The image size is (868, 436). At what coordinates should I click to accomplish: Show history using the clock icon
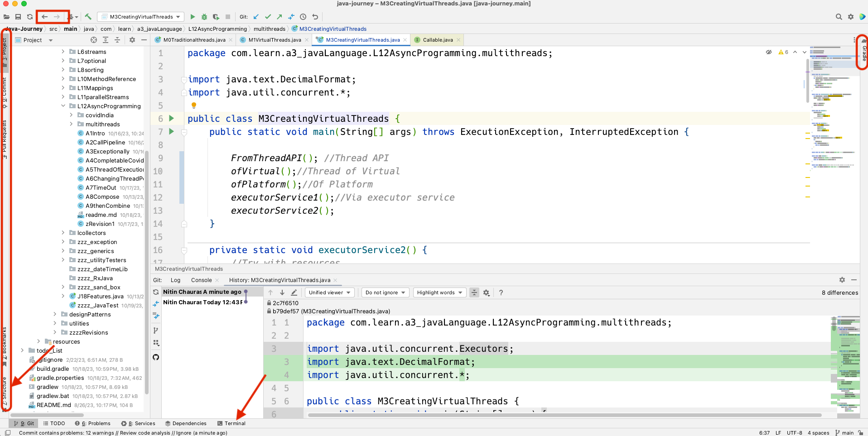303,16
